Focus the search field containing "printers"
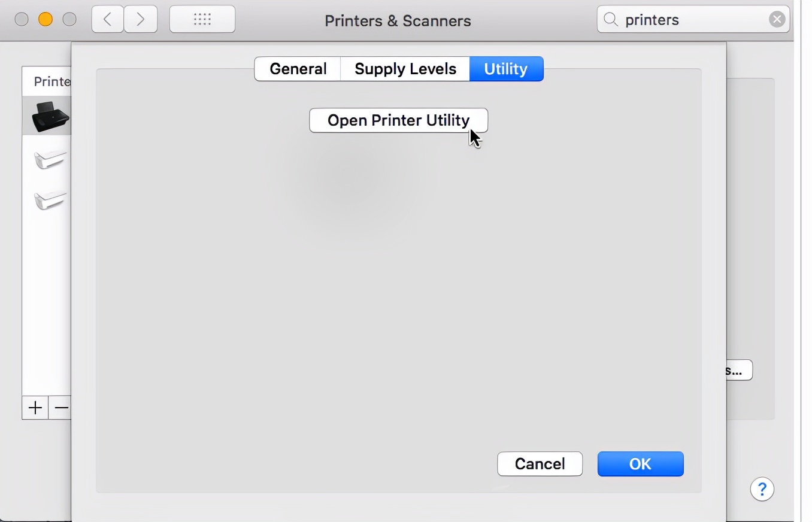The image size is (812, 522). tap(689, 20)
